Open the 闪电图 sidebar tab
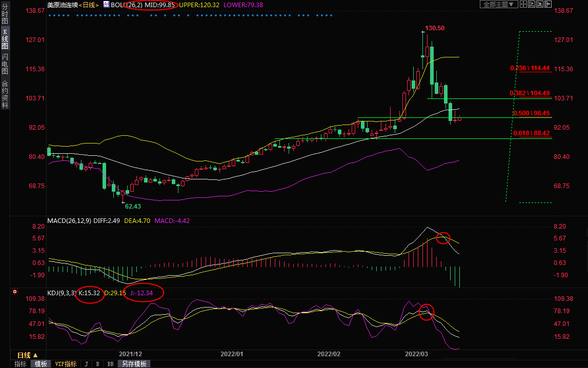The width and height of the screenshot is (588, 368). click(5, 64)
